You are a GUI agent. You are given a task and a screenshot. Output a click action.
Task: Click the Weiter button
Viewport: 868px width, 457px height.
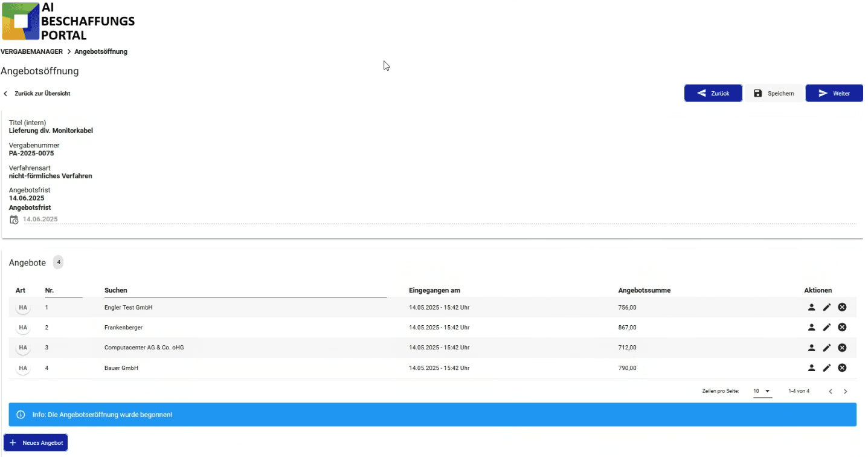[x=834, y=93]
